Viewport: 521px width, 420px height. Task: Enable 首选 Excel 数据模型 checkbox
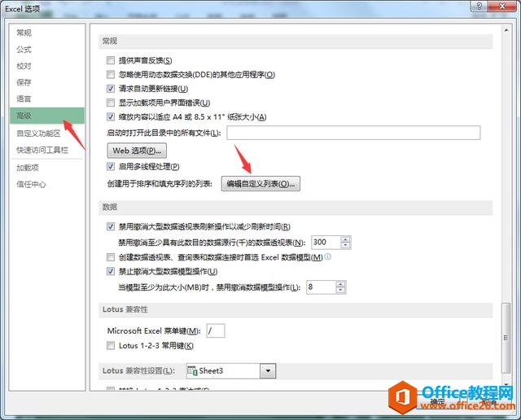[x=111, y=257]
